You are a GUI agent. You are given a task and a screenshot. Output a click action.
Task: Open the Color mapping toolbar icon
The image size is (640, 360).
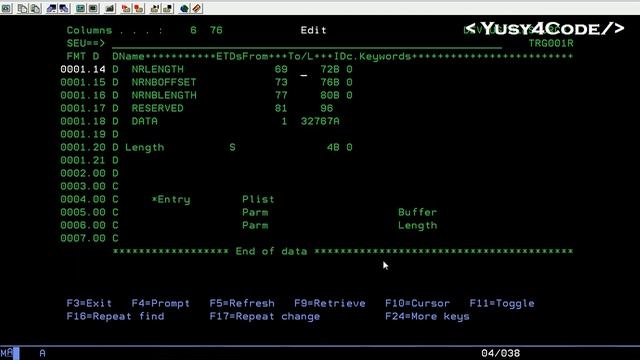pos(93,8)
